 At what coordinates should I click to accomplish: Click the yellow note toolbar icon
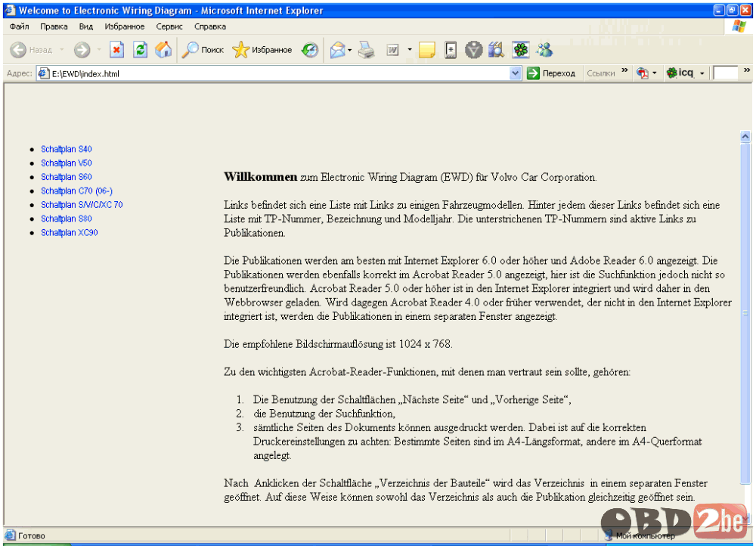pyautogui.click(x=426, y=50)
